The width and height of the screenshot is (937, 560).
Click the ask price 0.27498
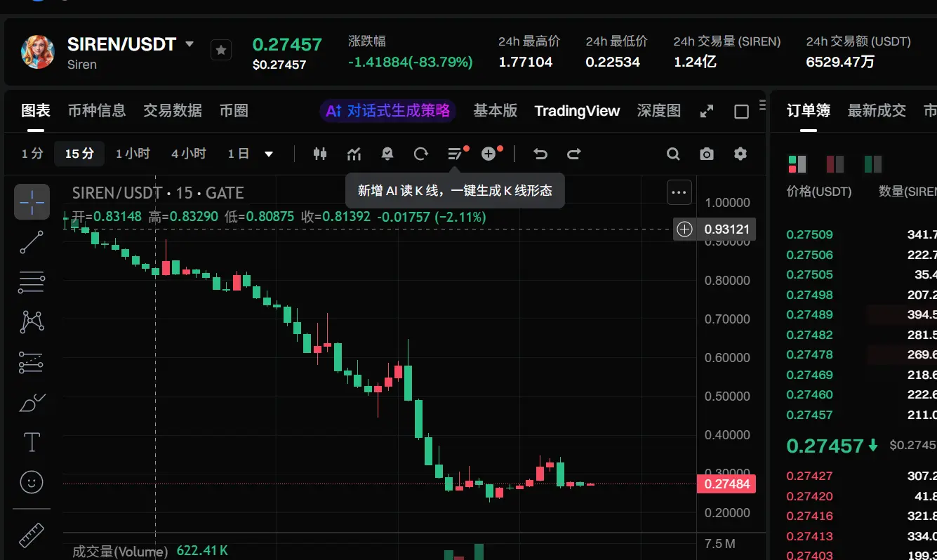point(810,295)
